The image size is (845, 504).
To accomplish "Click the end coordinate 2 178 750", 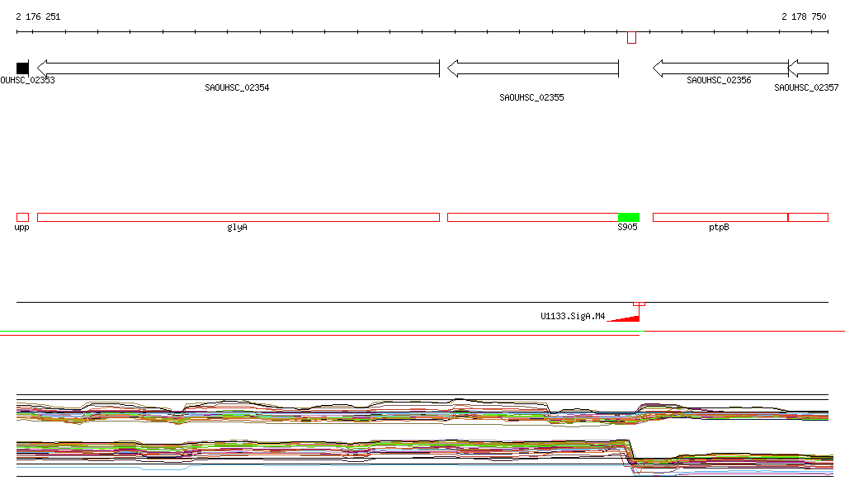I will pos(804,16).
